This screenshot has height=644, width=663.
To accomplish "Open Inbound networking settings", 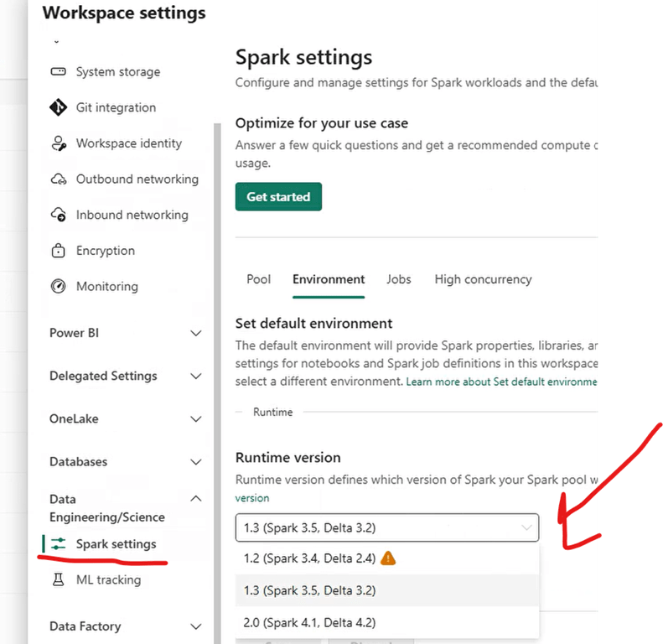I will coord(132,215).
